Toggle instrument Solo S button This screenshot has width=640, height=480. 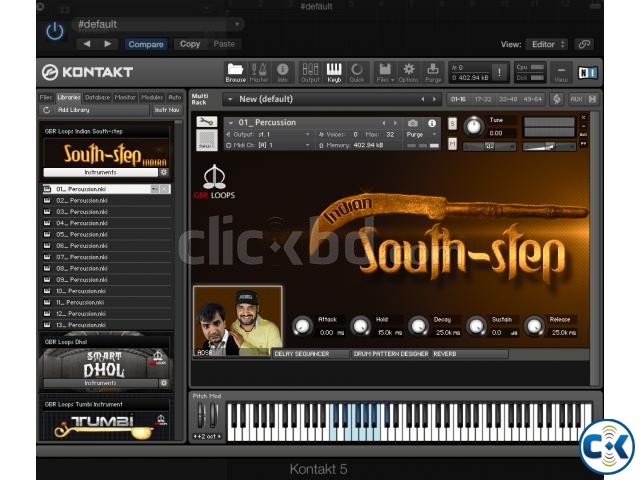[x=452, y=124]
